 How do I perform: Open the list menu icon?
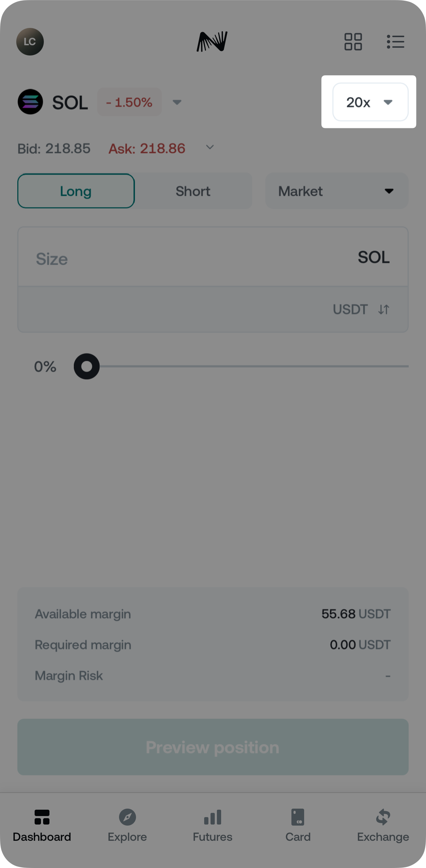coord(395,42)
